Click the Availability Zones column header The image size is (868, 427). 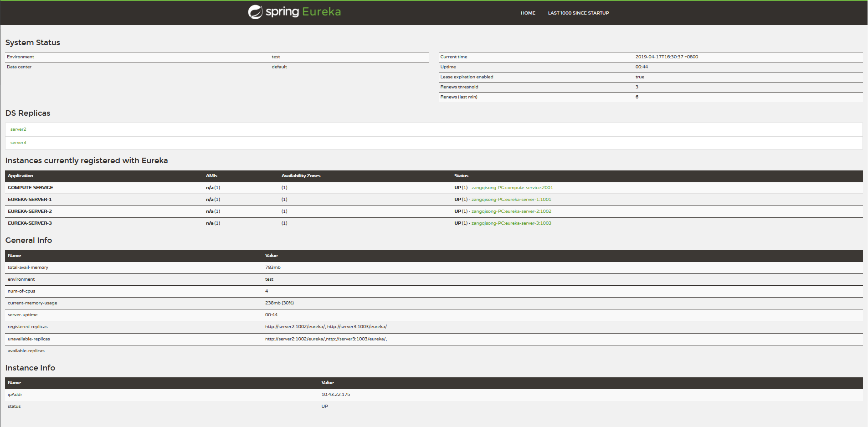click(x=301, y=176)
